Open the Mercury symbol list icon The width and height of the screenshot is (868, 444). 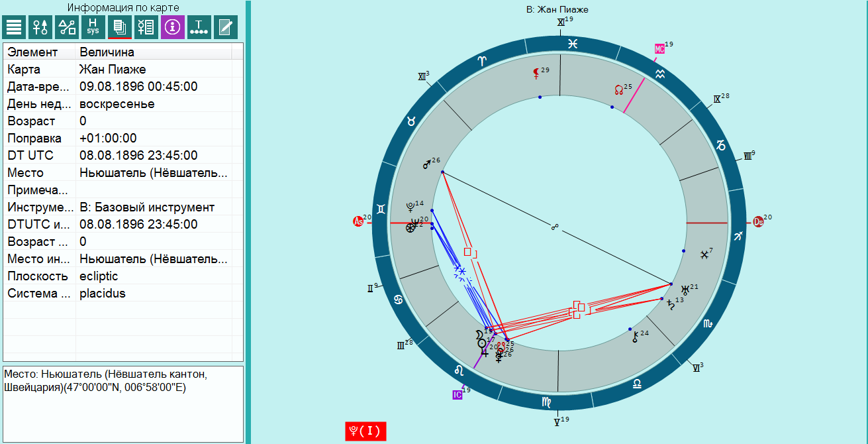(x=146, y=27)
